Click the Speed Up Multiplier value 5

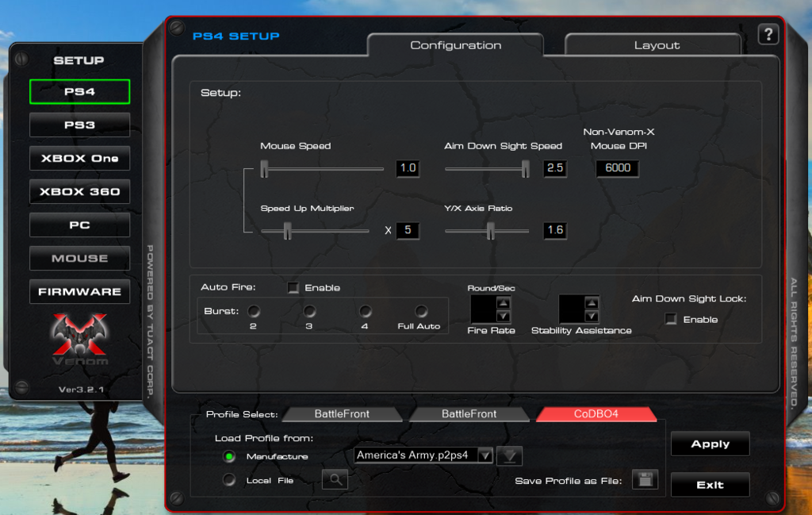pyautogui.click(x=408, y=230)
